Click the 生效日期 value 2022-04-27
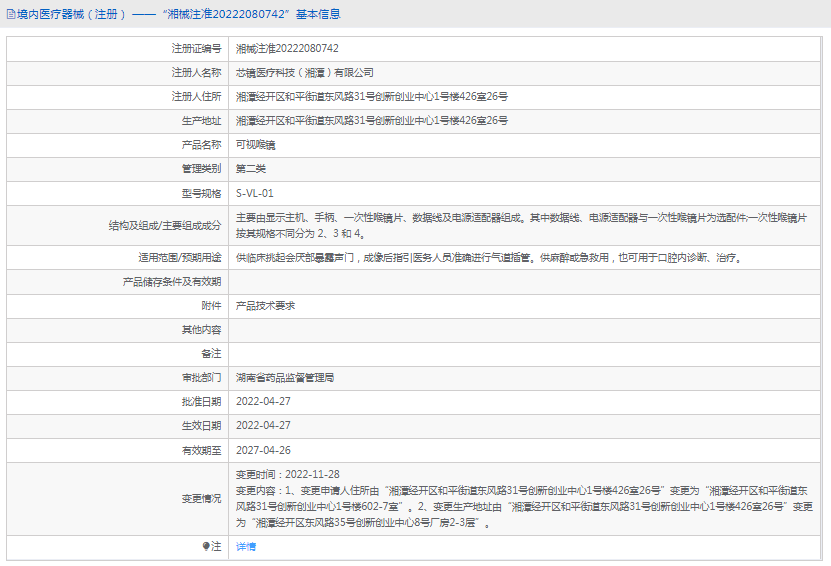This screenshot has height=566, width=831. tap(263, 425)
